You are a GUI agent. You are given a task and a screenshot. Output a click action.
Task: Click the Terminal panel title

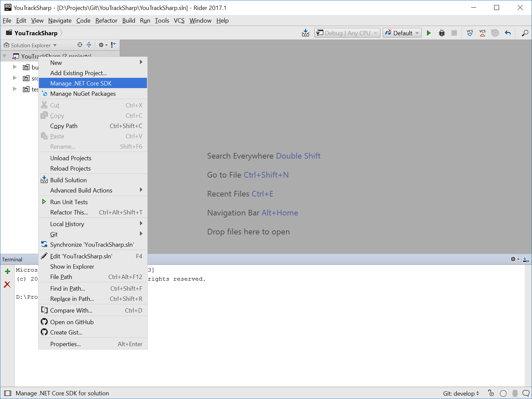(12, 259)
